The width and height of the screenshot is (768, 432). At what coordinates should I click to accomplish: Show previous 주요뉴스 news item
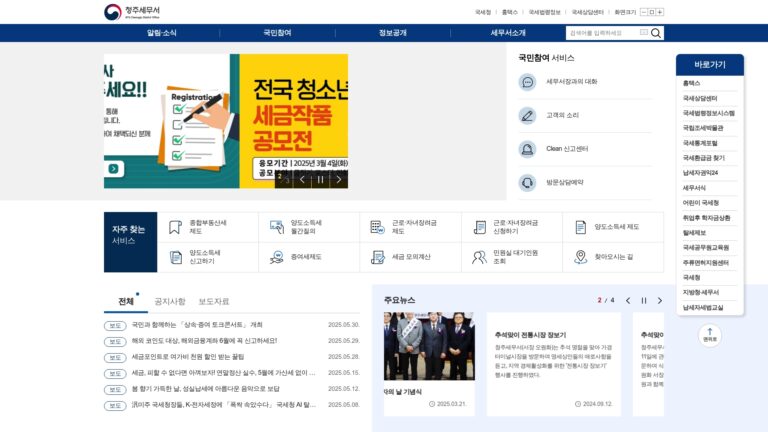pos(628,301)
